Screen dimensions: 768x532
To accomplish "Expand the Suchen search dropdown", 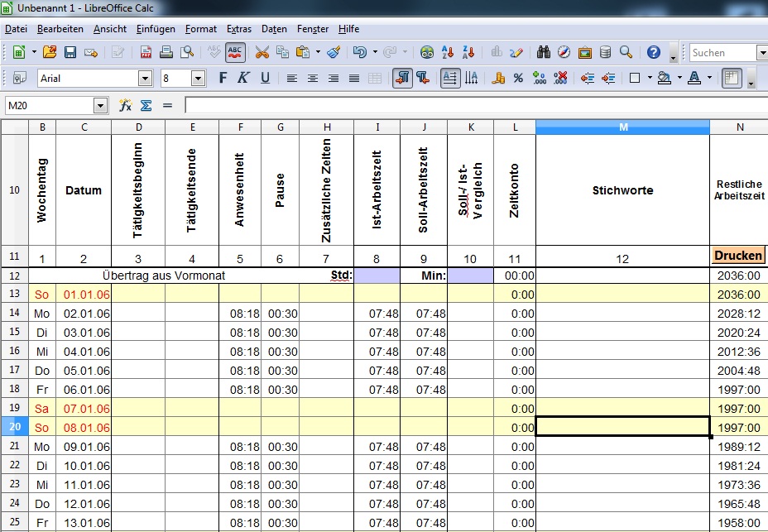I will point(762,52).
